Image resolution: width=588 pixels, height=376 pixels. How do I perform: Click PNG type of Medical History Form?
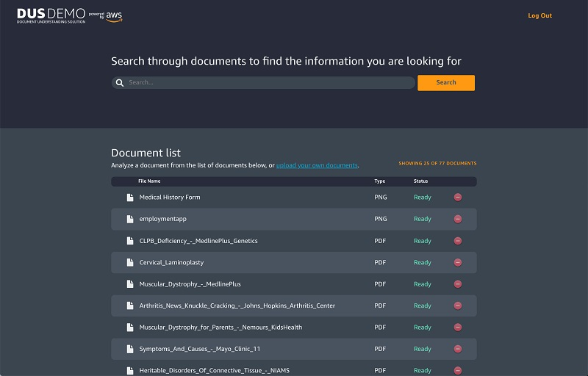tap(381, 198)
